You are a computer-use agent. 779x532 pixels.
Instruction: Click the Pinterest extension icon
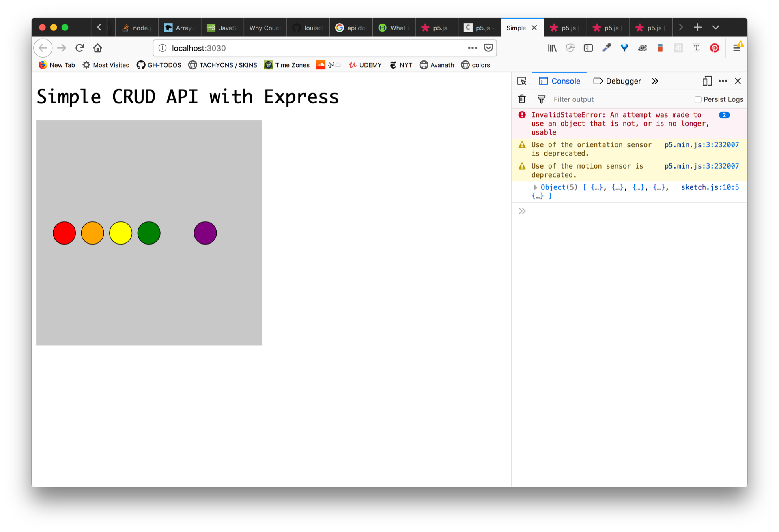(x=714, y=48)
